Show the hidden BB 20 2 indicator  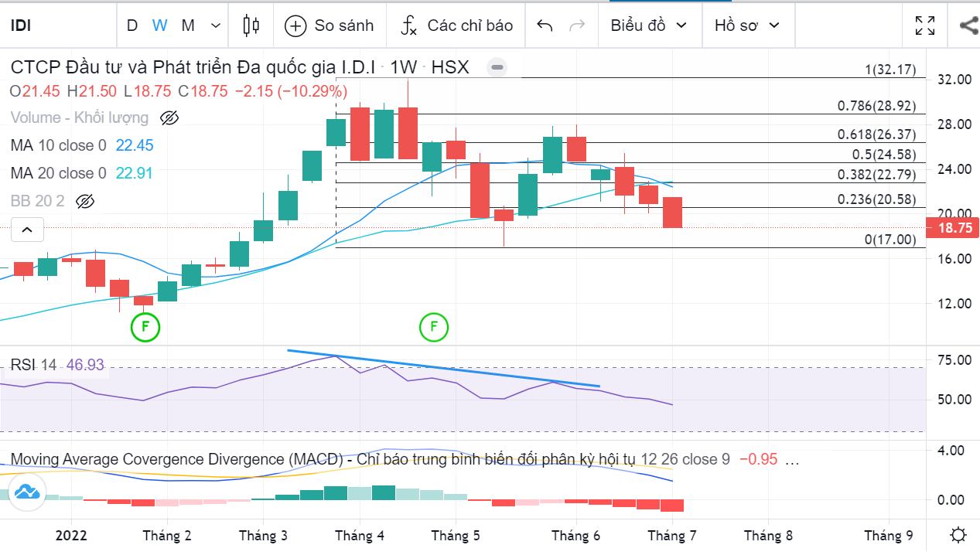pyautogui.click(x=85, y=202)
